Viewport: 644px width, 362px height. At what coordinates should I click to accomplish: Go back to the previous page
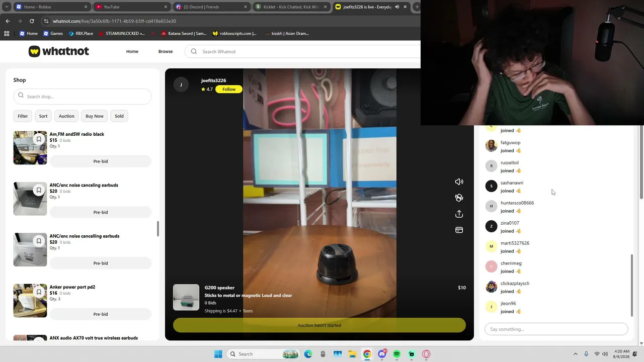point(8,21)
